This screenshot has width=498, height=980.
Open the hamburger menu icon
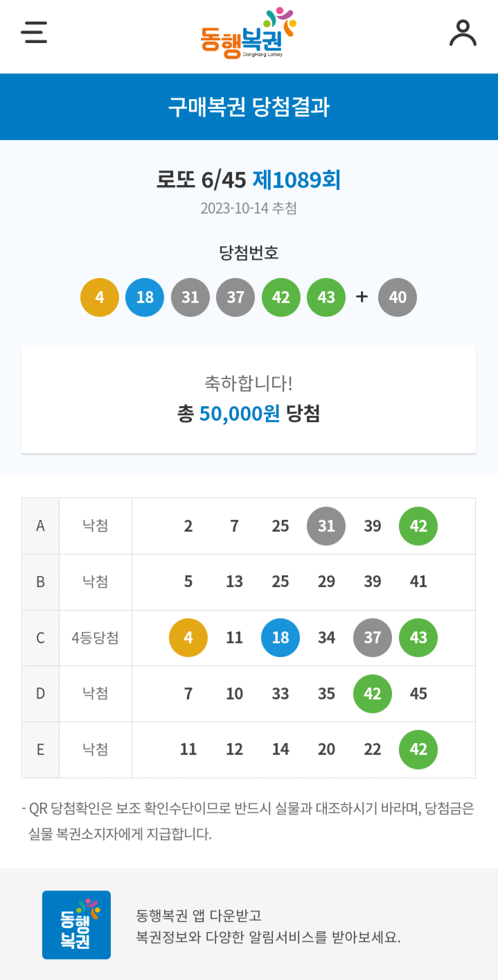(34, 33)
